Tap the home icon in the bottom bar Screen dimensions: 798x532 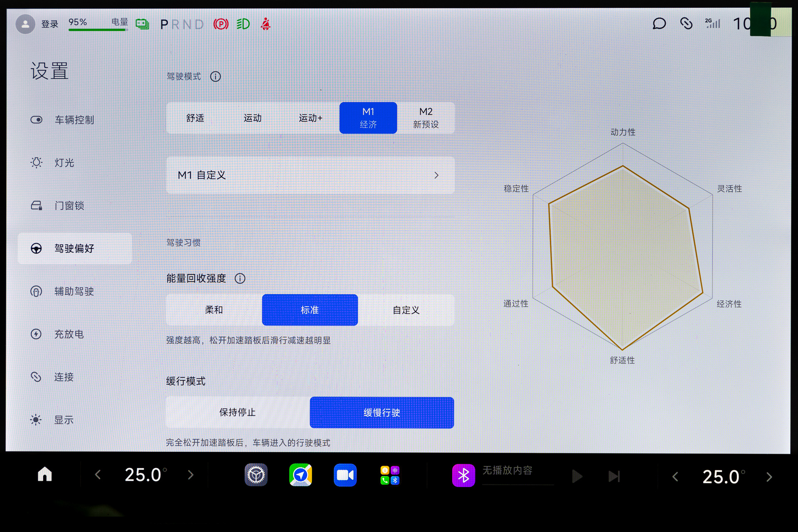point(45,474)
